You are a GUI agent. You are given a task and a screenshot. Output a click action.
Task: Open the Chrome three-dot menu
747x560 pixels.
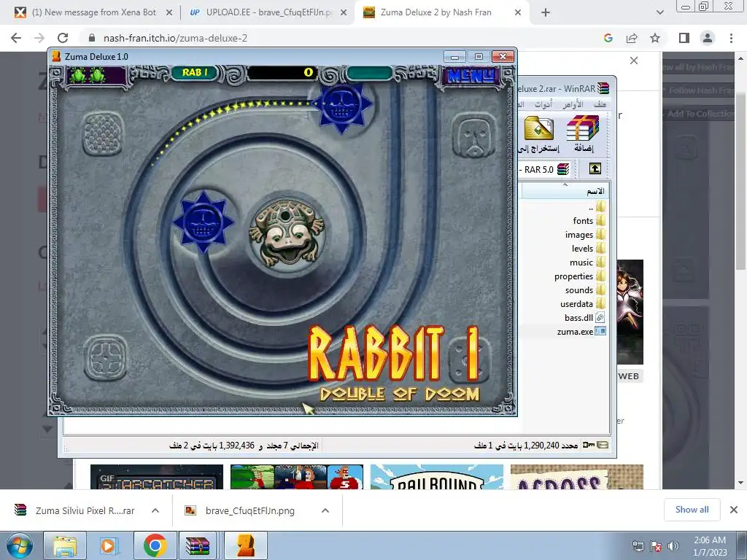pyautogui.click(x=731, y=38)
